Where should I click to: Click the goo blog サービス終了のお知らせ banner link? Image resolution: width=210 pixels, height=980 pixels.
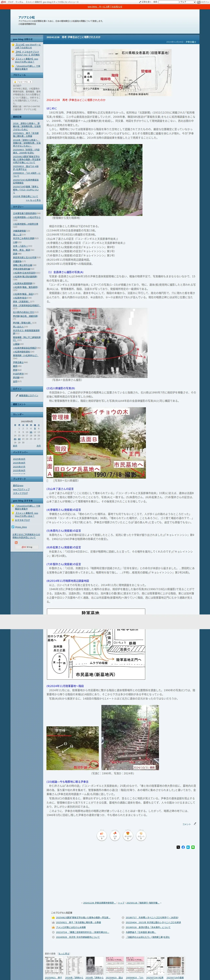tap(105, 7)
